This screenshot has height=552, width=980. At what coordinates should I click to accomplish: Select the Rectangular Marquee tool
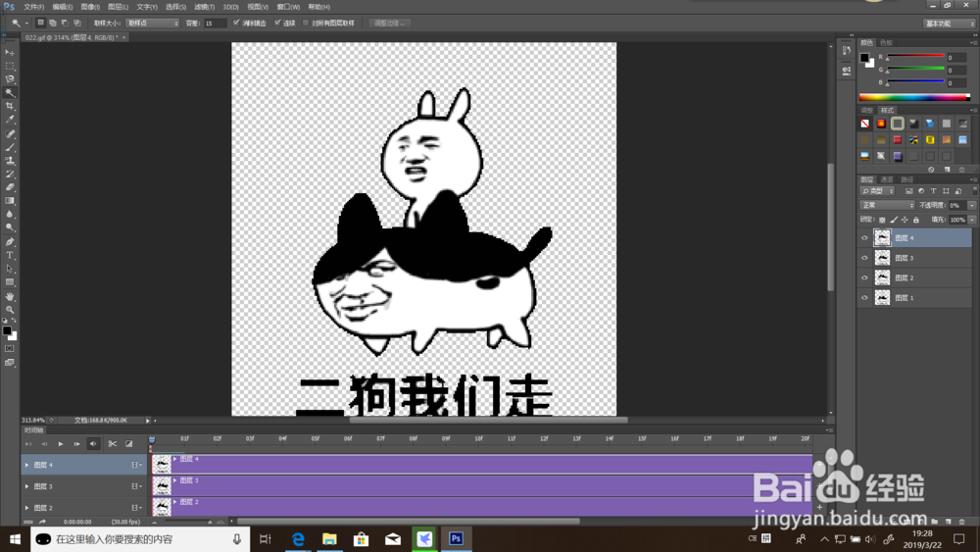pyautogui.click(x=10, y=66)
